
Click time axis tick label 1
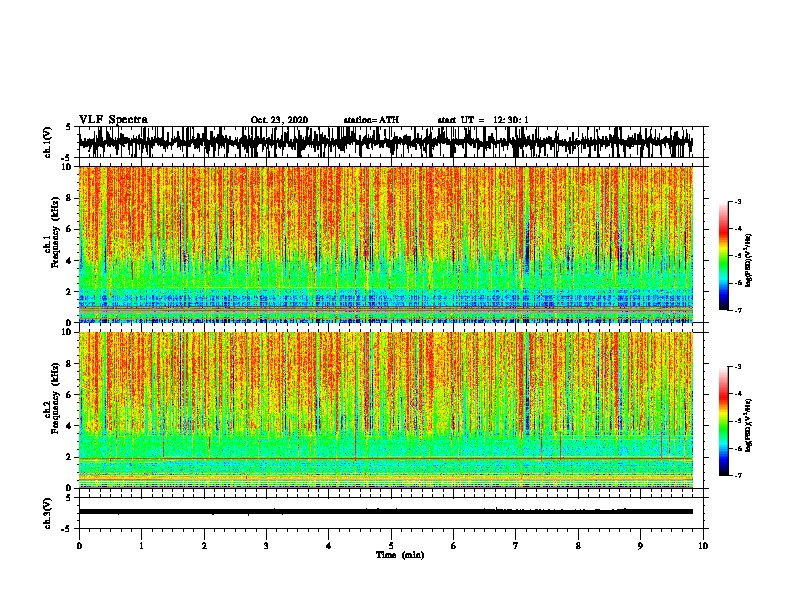point(141,546)
